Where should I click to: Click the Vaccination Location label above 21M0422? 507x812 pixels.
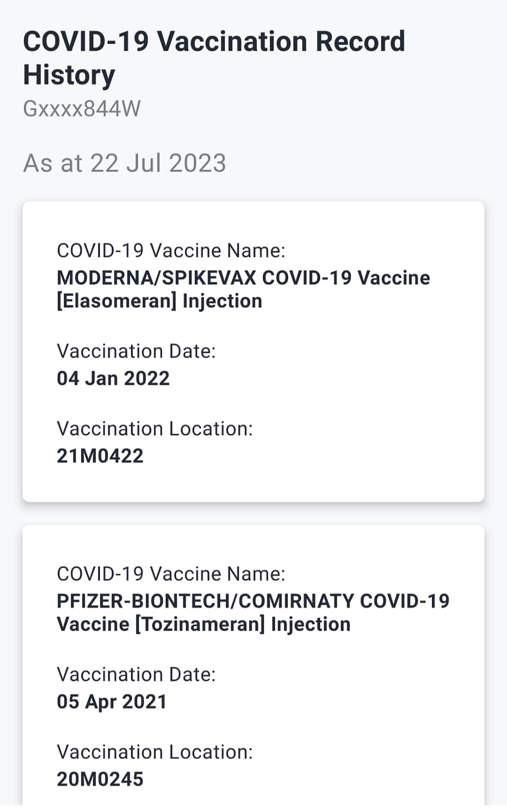[x=154, y=429]
